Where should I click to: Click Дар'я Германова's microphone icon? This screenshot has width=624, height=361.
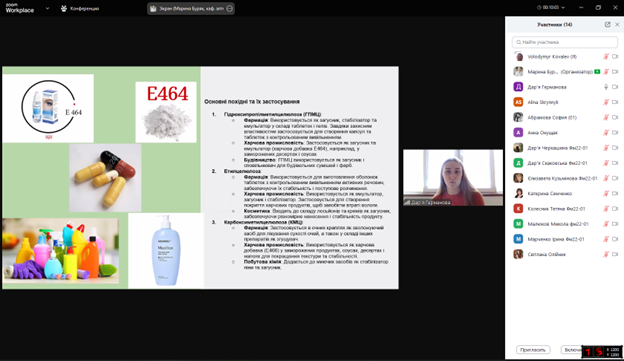[606, 87]
